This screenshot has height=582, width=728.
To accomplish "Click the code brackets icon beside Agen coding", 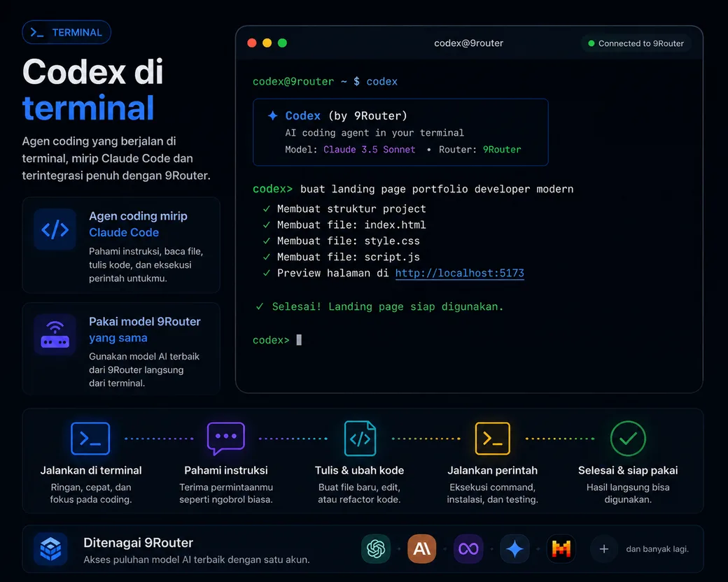I will point(55,229).
